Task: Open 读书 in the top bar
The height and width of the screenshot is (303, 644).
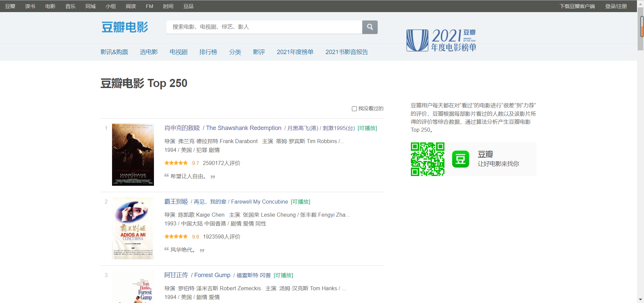Action: [x=30, y=6]
